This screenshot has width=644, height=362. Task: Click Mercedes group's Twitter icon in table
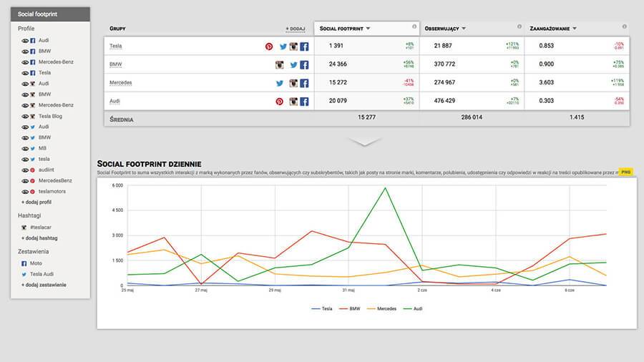tap(280, 83)
